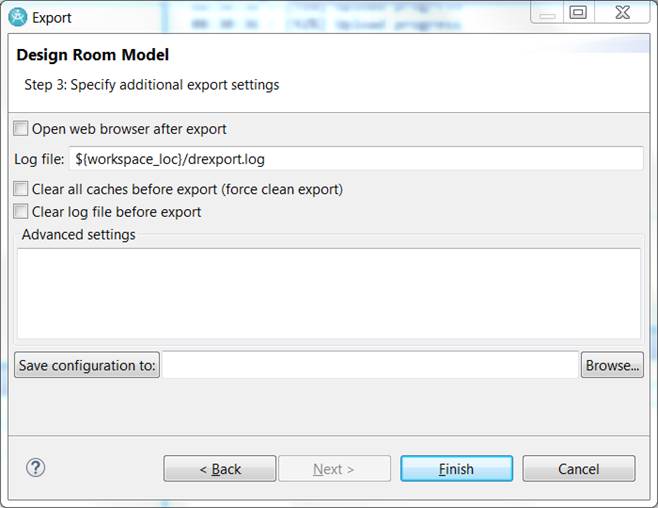Viewport: 658px width, 508px height.
Task: Go to previous step with Back
Action: [x=219, y=469]
